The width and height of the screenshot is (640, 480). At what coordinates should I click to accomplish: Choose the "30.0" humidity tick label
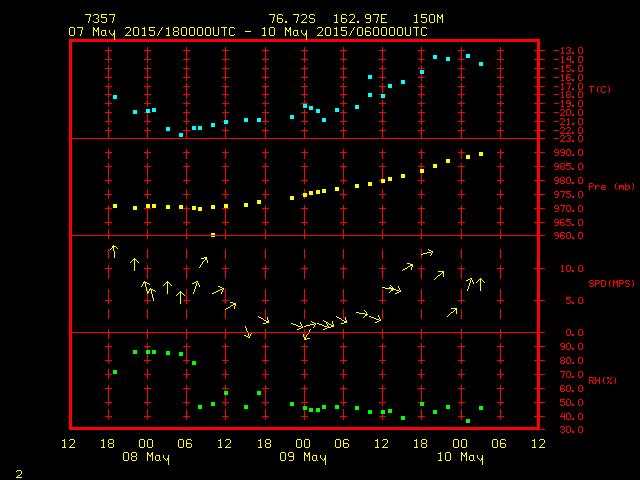pos(571,429)
